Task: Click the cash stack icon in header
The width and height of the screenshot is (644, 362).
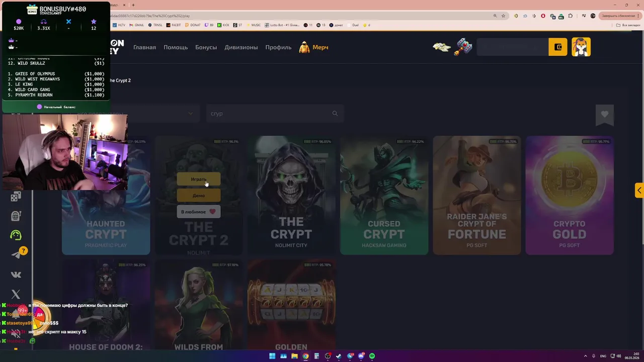Action: tap(442, 47)
